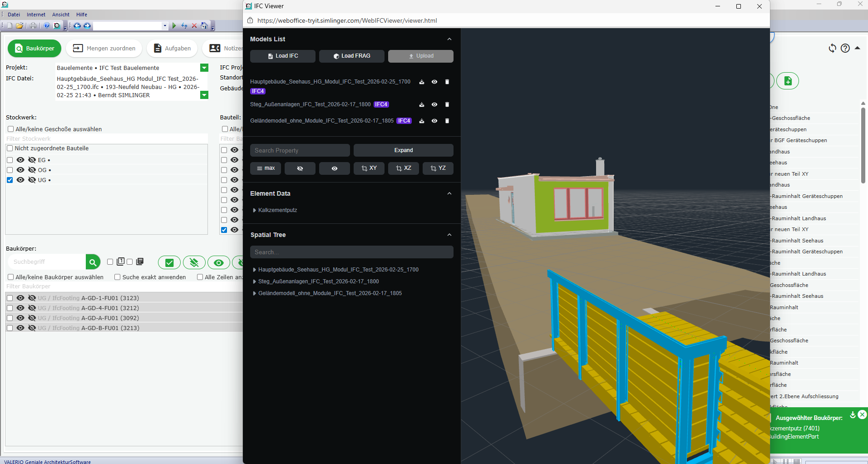This screenshot has height=464, width=868.
Task: Switch to Mengen zuordnen tab
Action: (104, 49)
